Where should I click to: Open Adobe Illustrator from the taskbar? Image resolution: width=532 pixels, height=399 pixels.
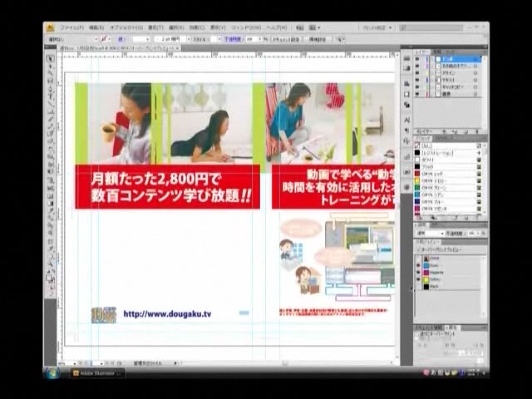(96, 373)
